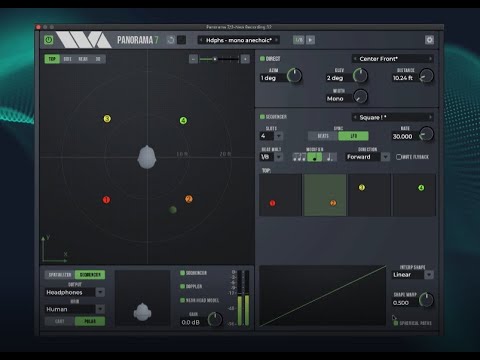Select yellow source marker 3 in view
The height and width of the screenshot is (360, 480).
click(x=107, y=119)
